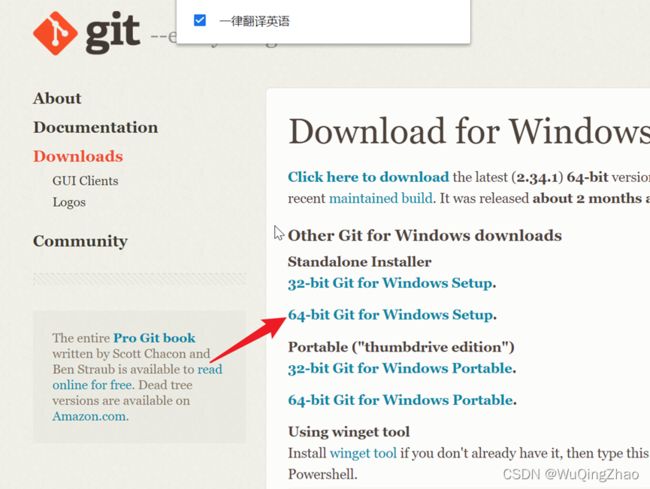Screen dimensions: 650x489
Task: Follow the winget tool link
Action: [x=363, y=453]
